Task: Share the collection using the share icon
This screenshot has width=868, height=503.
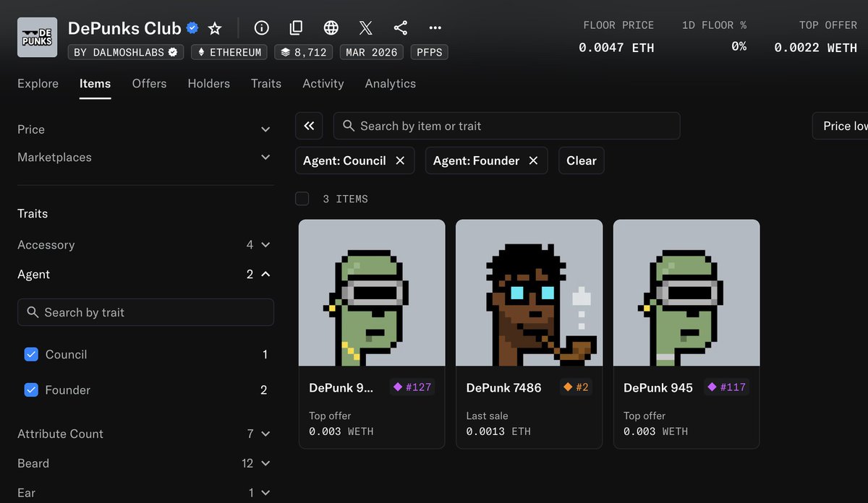Action: point(401,28)
